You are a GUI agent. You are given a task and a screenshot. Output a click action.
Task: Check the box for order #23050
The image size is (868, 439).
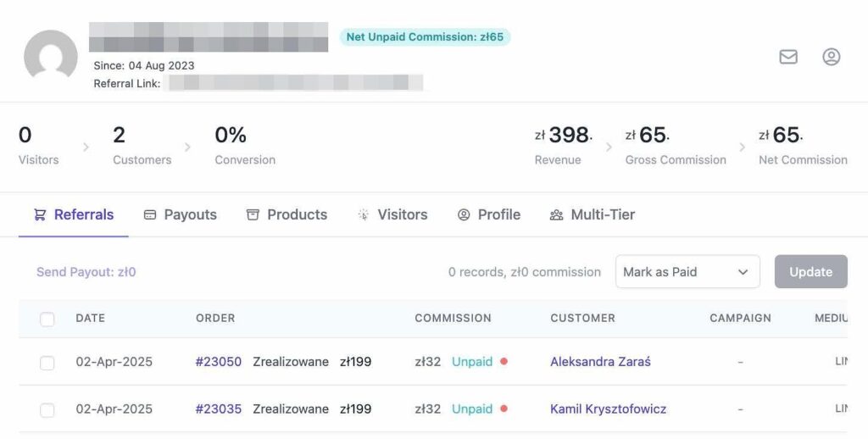[x=47, y=363]
